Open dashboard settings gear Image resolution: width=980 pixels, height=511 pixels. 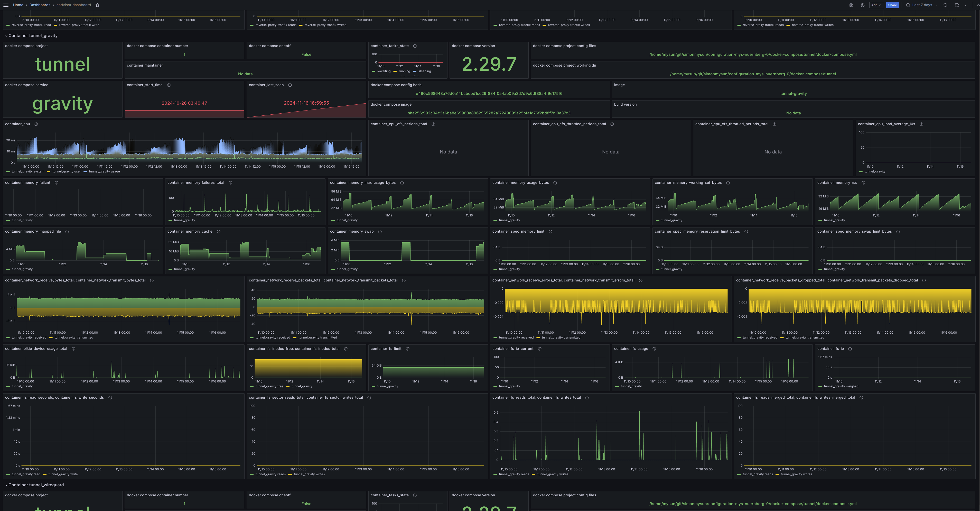coord(862,5)
